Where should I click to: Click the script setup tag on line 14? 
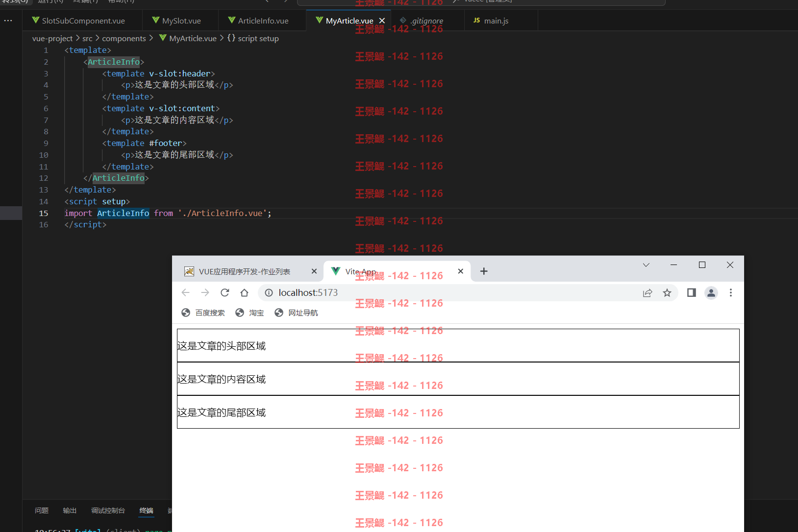coord(97,201)
